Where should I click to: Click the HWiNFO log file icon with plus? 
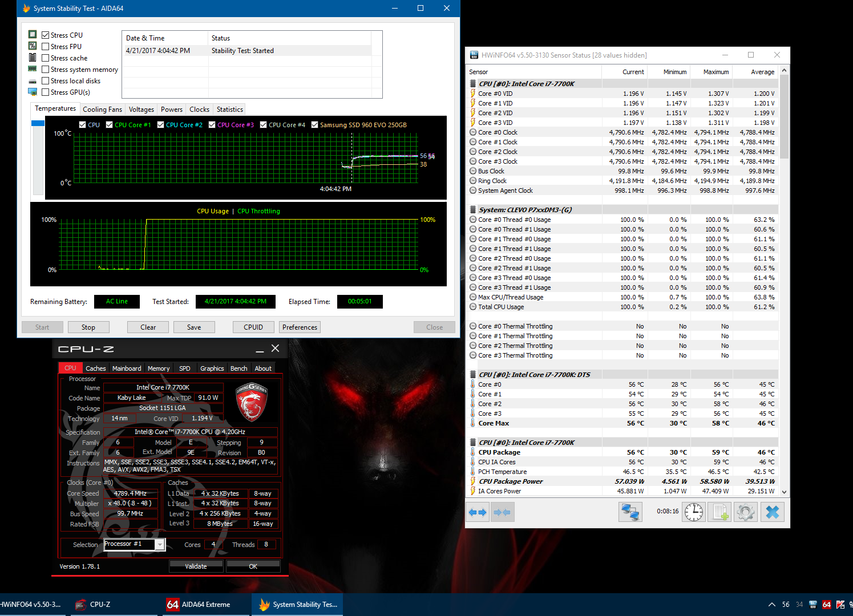coord(720,512)
